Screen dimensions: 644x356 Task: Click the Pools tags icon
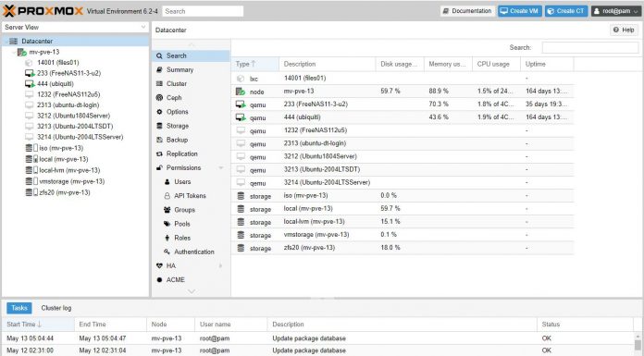167,224
